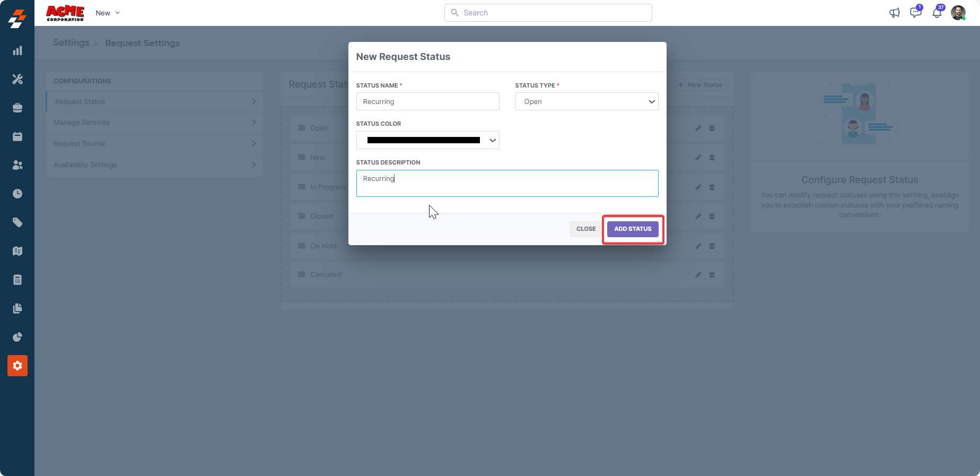980x476 pixels.
Task: Select Request Source in Configurations
Action: [155, 143]
